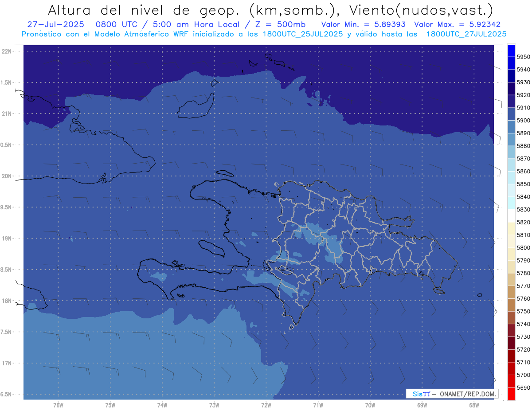This screenshot has width=532, height=411.
Task: Click the valid-until time '1800UTC_27JUL2025'
Action: pos(466,34)
